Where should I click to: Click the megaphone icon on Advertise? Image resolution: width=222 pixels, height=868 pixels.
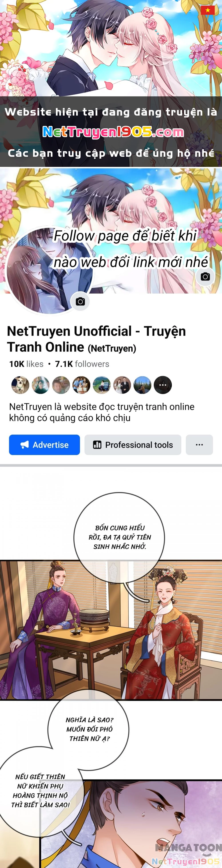(25, 445)
